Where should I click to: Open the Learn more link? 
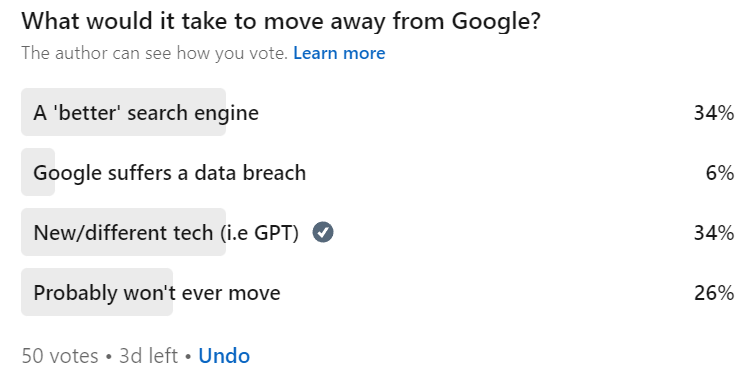[x=339, y=53]
